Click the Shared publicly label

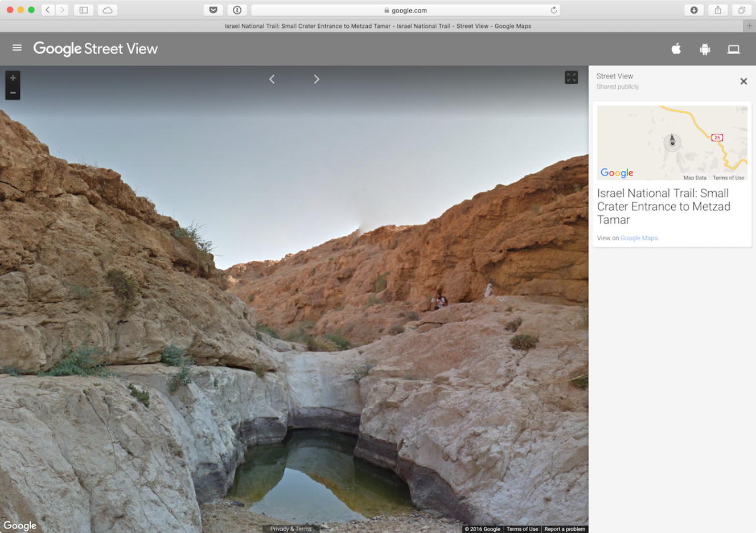(x=618, y=87)
